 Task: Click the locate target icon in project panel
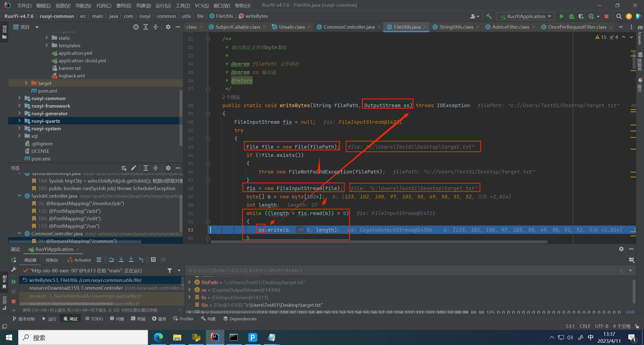136,27
